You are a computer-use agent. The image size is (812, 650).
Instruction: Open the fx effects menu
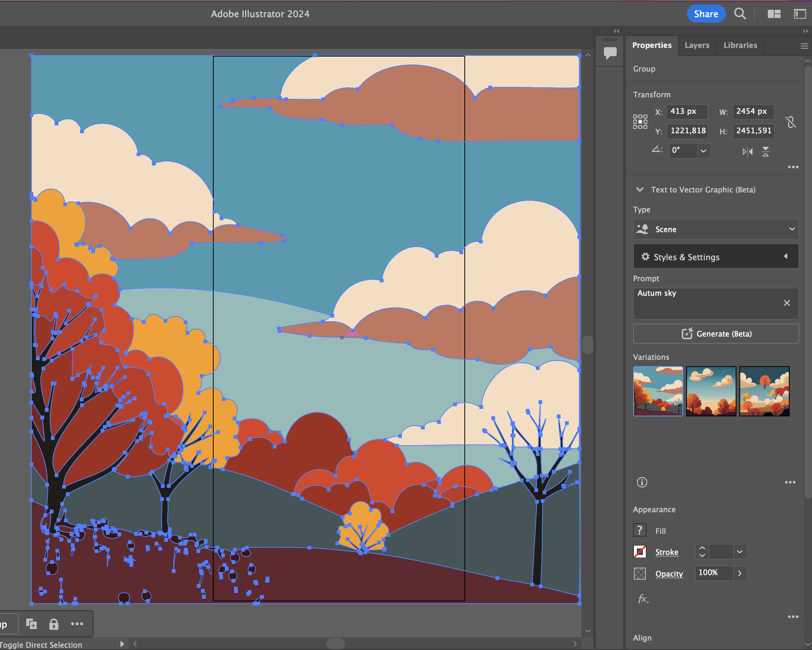(x=643, y=599)
